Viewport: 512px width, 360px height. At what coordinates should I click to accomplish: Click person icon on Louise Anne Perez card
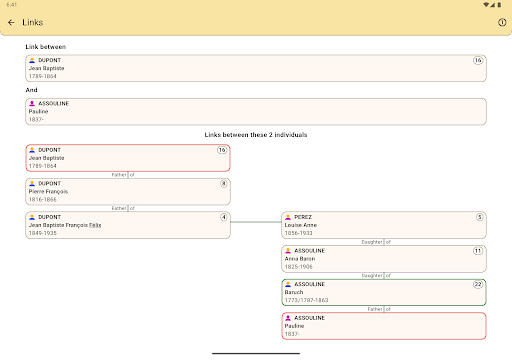click(x=288, y=217)
